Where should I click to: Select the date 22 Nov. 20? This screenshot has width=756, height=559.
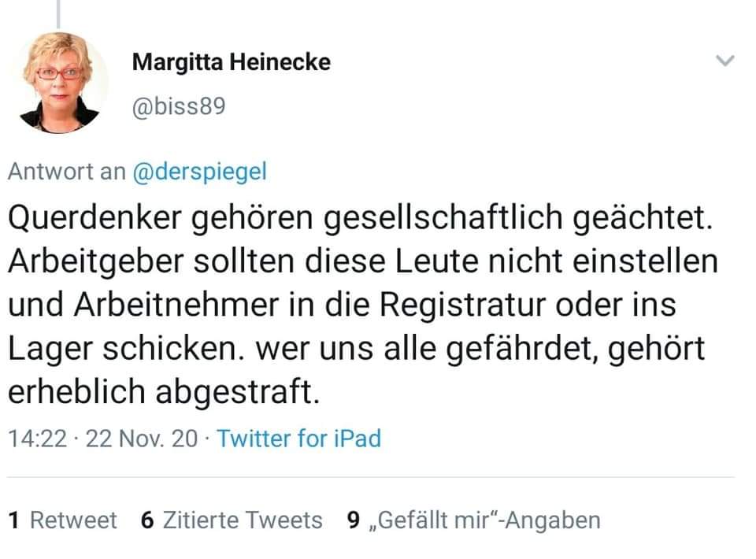142,439
